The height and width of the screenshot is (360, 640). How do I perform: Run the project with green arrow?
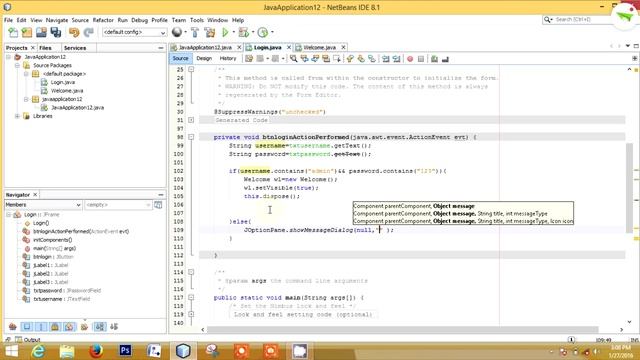[225, 32]
